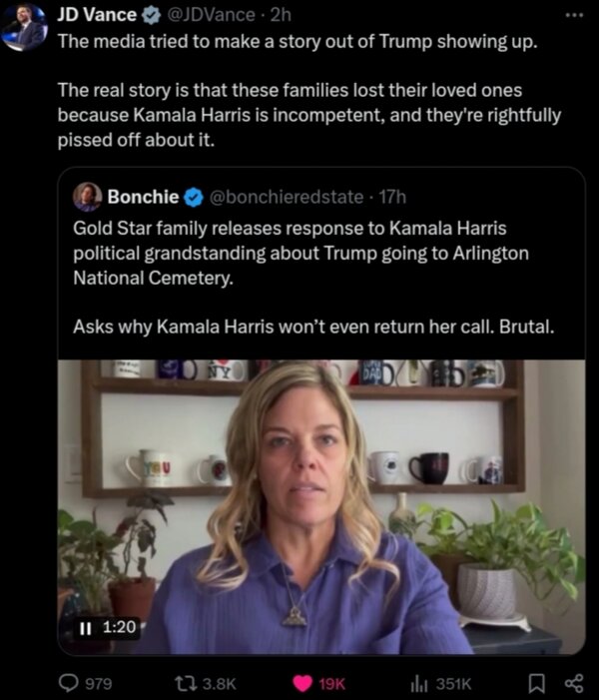This screenshot has height=700, width=599.
Task: Click the video of the woman speaking
Action: pos(321,499)
